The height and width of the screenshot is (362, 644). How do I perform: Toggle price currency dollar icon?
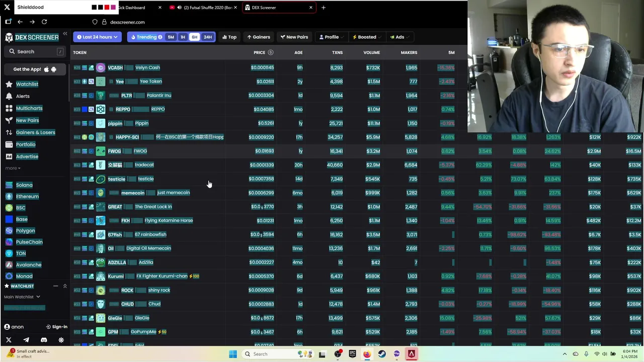pyautogui.click(x=271, y=52)
